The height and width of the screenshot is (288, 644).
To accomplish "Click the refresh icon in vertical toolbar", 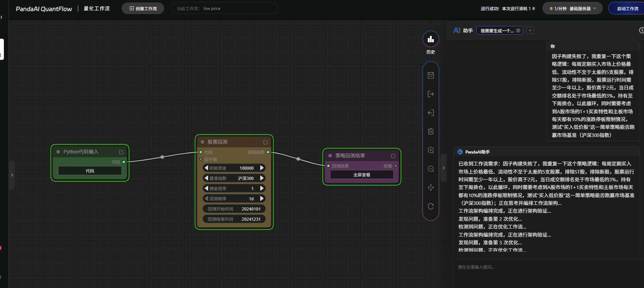I will 431,206.
